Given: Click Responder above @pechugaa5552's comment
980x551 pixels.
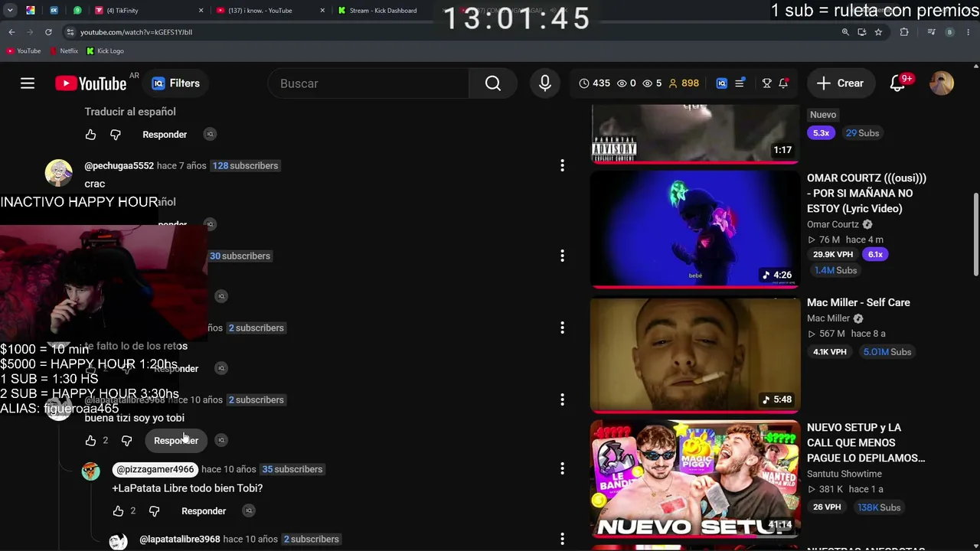Looking at the screenshot, I should [x=165, y=135].
